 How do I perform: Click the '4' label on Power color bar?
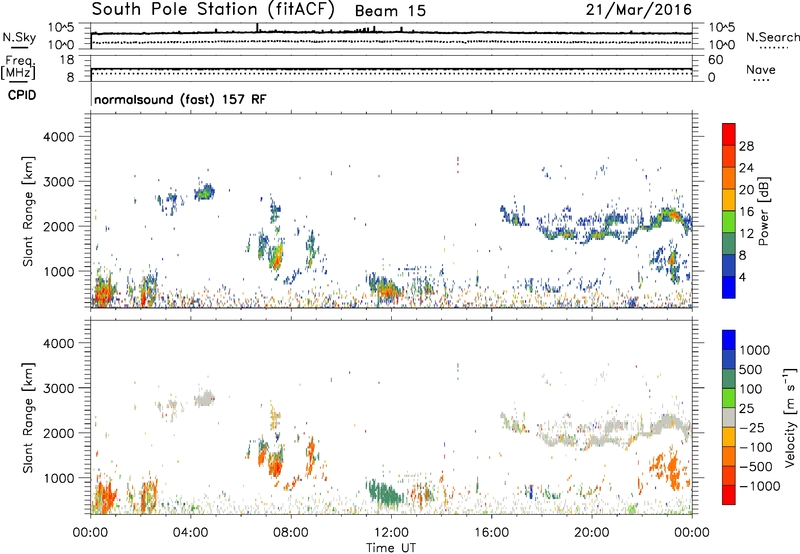742,277
